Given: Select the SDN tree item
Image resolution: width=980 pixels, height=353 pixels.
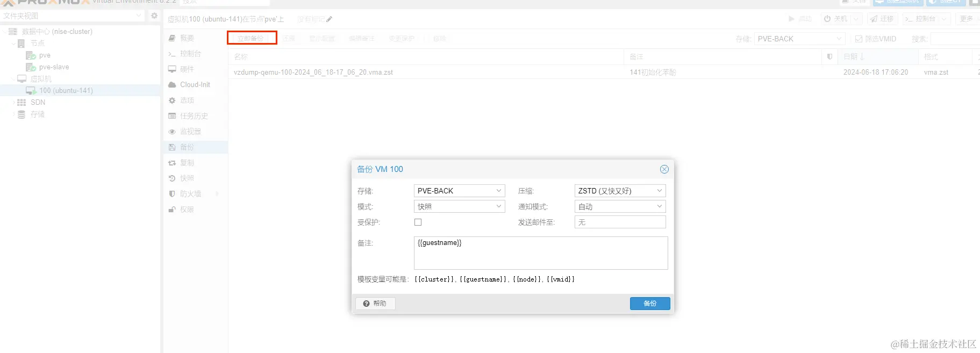Looking at the screenshot, I should coord(38,103).
